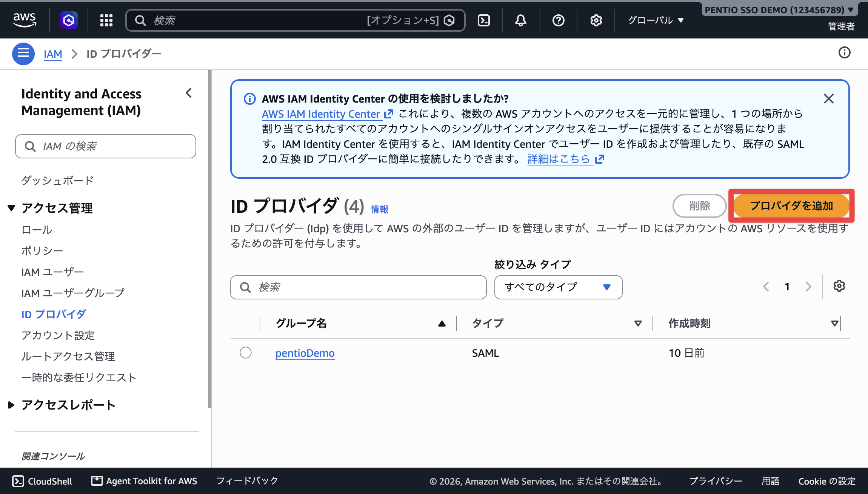Viewport: 868px width, 494px height.
Task: Focus the provider table 検索 field
Action: pyautogui.click(x=359, y=287)
